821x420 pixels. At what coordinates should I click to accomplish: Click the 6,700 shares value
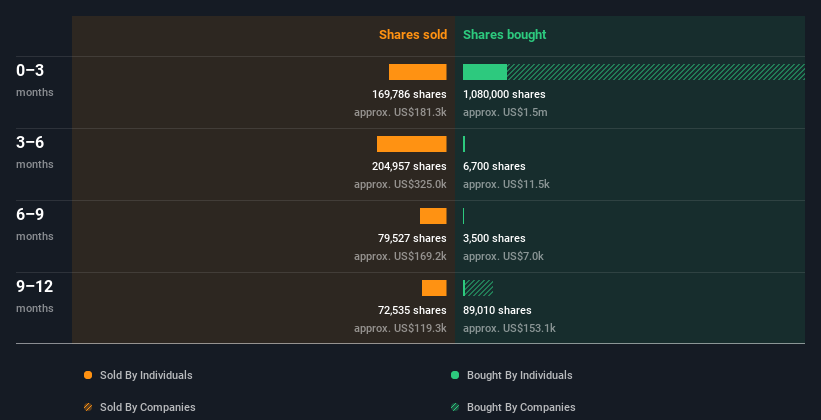click(494, 167)
